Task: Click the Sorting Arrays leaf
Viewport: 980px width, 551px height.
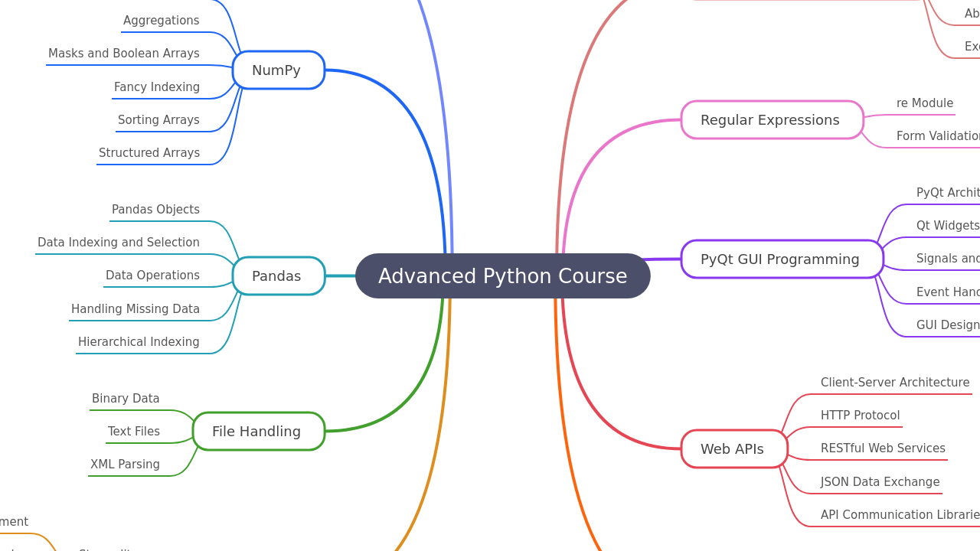Action: coord(158,120)
